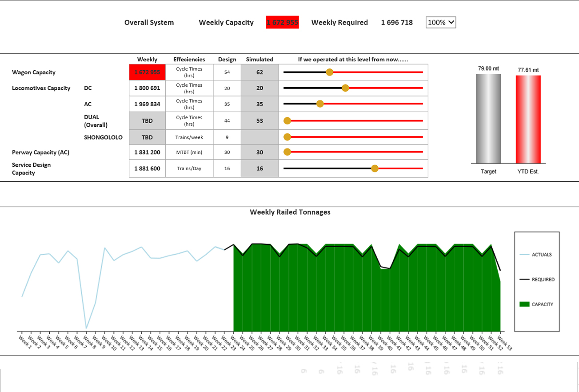The width and height of the screenshot is (579, 392).
Task: Open the 100% zoom dropdown
Action: pos(441,22)
